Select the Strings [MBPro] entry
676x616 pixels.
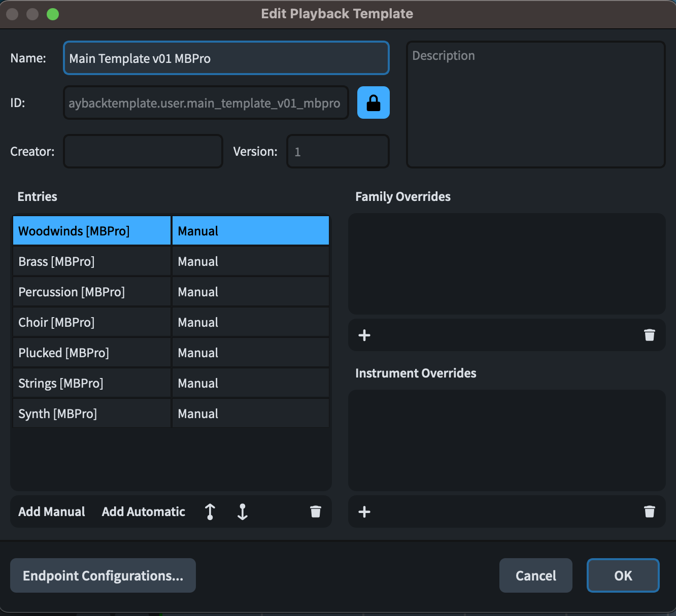coord(91,383)
